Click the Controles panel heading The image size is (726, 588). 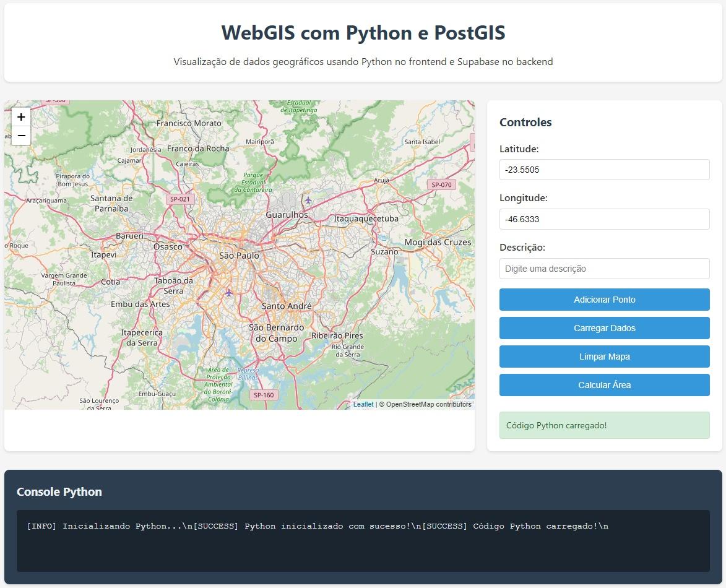525,122
